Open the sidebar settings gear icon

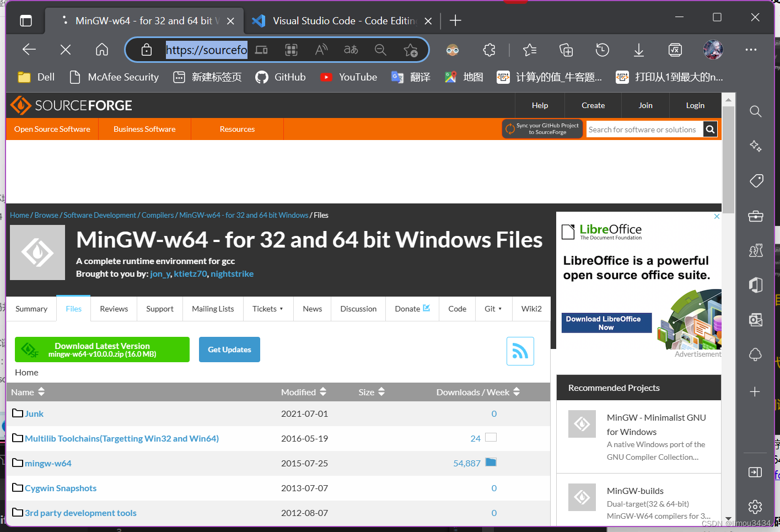pos(755,507)
